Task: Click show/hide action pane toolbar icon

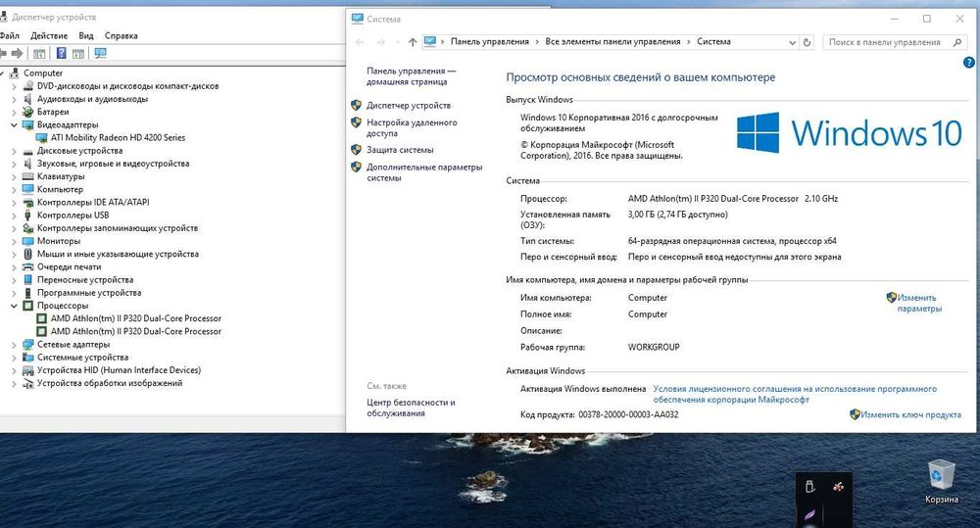Action: click(x=78, y=54)
